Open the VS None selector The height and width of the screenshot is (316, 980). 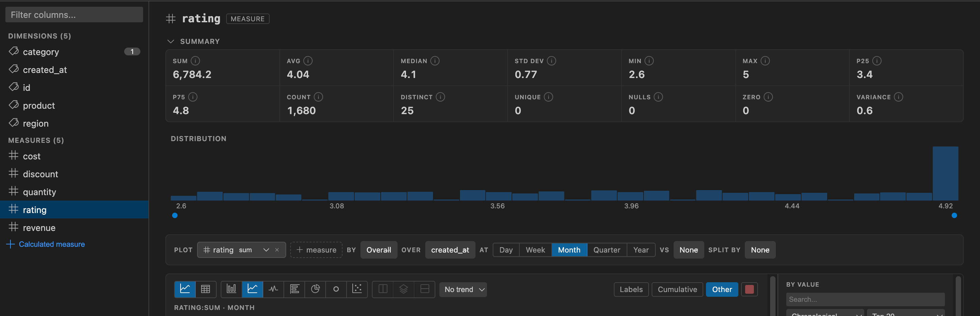[688, 250]
